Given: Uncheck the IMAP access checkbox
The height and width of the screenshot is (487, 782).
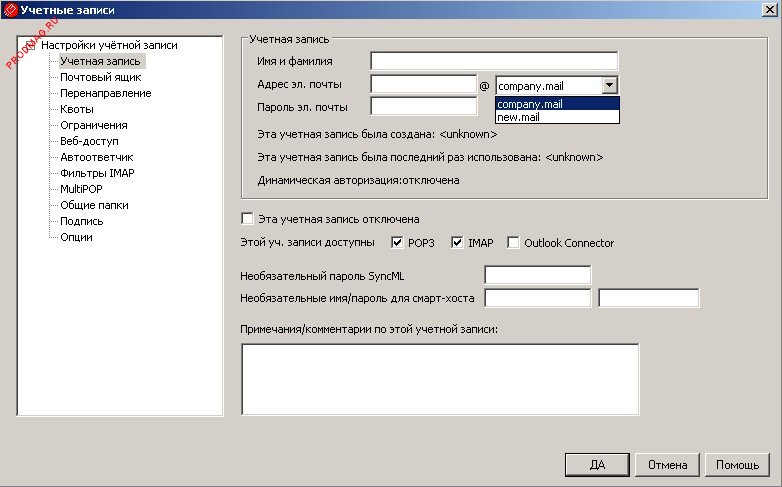Looking at the screenshot, I should (x=458, y=243).
